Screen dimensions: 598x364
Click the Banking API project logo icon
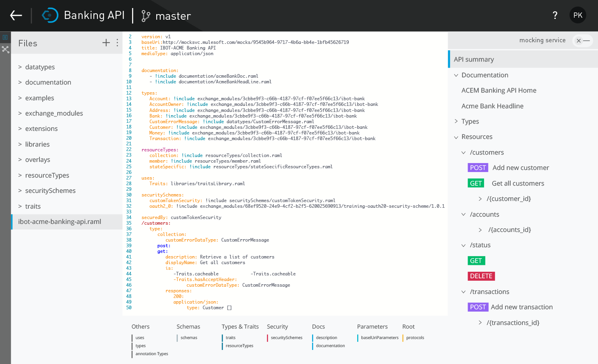[x=50, y=15]
